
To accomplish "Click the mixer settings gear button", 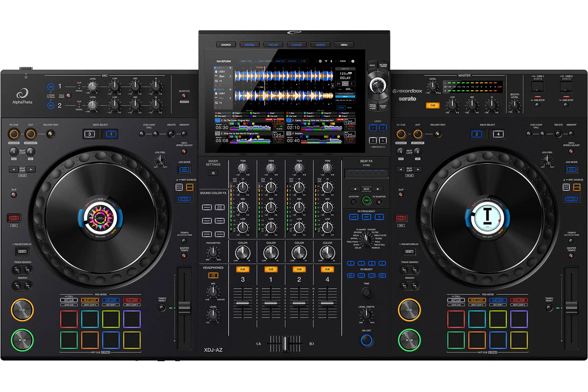I will [213, 172].
